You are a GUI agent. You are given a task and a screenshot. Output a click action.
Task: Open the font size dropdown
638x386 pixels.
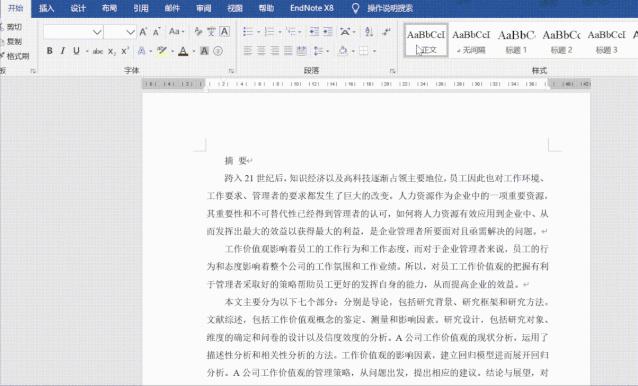coord(130,32)
